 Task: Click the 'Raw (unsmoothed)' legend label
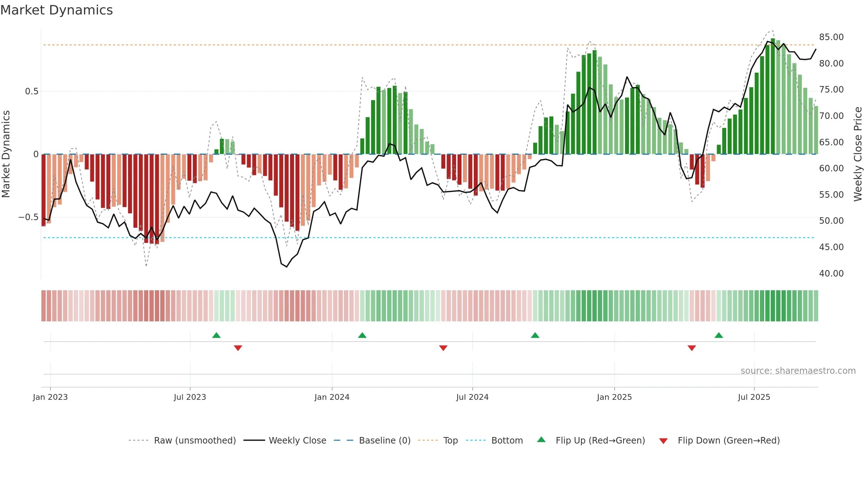[x=195, y=440]
